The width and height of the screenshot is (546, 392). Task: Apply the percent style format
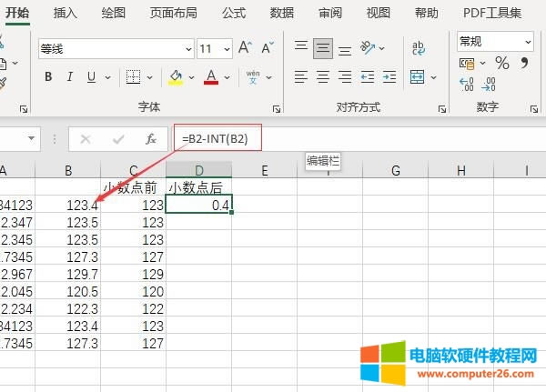pyautogui.click(x=501, y=62)
